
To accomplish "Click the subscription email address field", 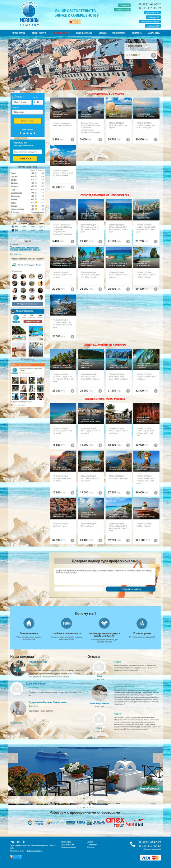I will 28,152.
